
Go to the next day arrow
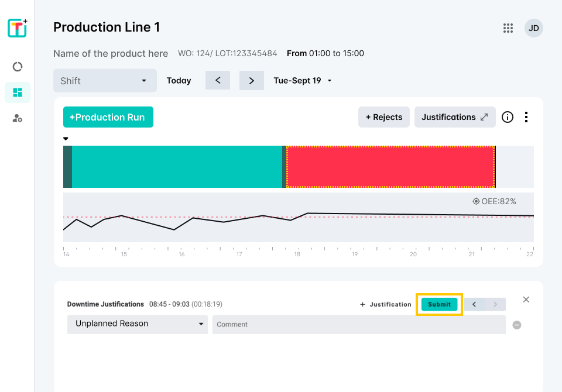[252, 81]
